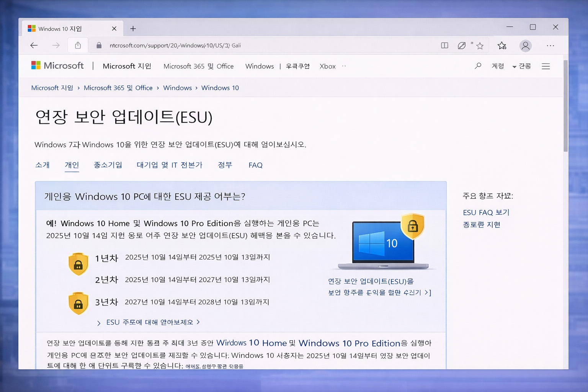Open ESU 주도에 대해 link
The height and width of the screenshot is (392, 588).
tap(150, 322)
